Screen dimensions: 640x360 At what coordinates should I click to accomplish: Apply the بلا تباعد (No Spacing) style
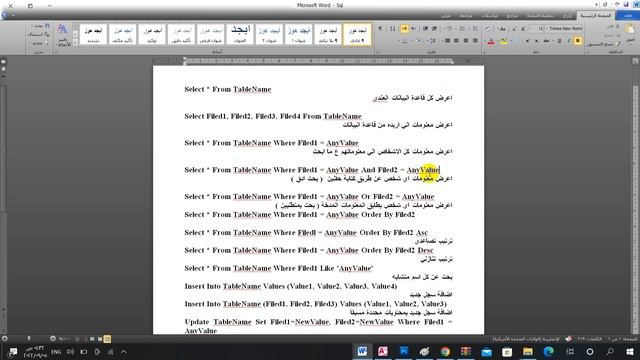(328, 34)
